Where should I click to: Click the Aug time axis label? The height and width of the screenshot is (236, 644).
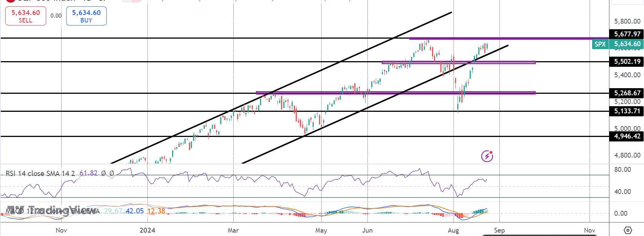454,230
